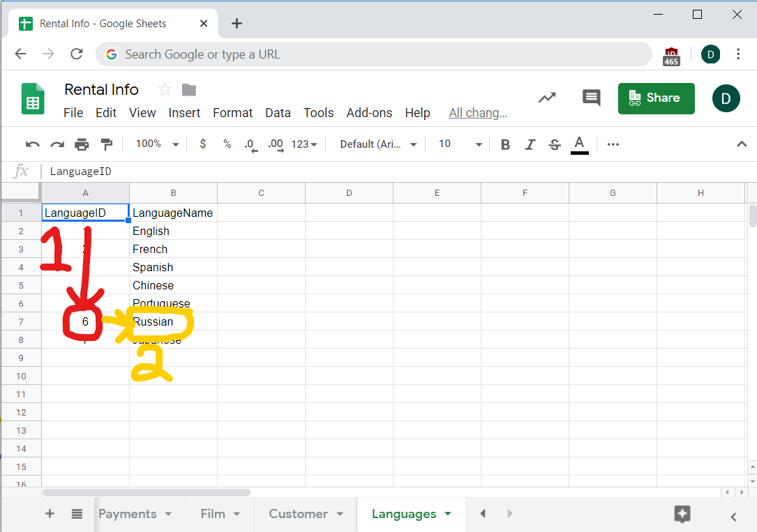This screenshot has height=532, width=757.
Task: Expand the font family dropdown
Action: coord(378,144)
